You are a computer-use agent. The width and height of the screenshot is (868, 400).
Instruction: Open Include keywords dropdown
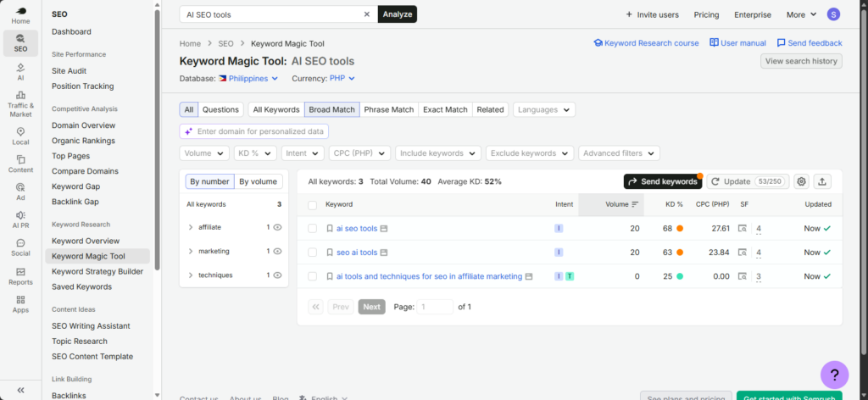(438, 153)
